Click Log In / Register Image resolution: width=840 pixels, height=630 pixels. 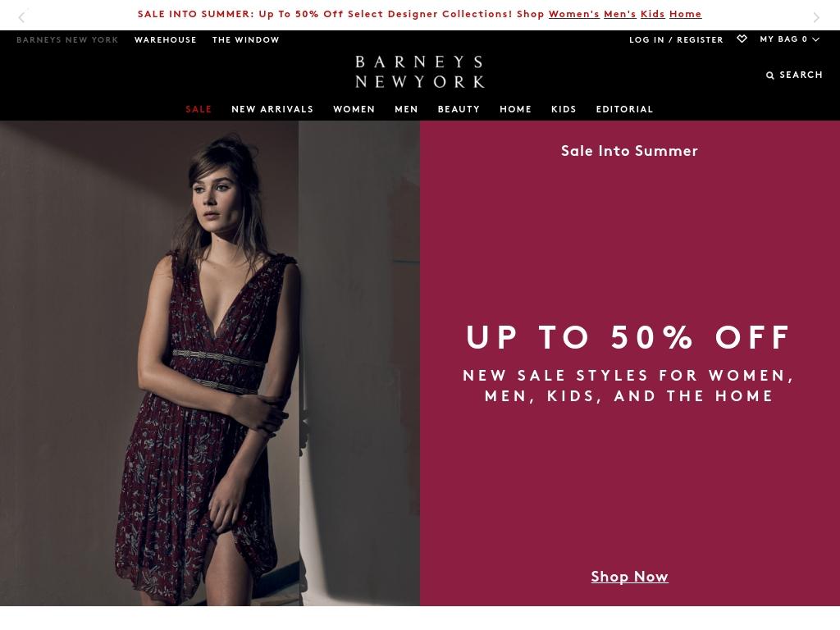(x=676, y=39)
